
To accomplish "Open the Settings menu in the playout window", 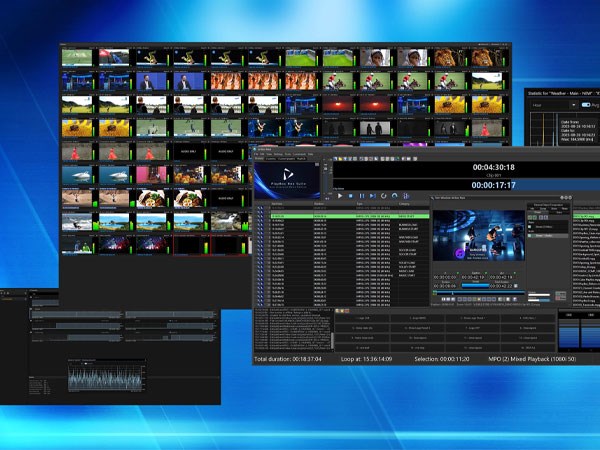I will point(278,154).
